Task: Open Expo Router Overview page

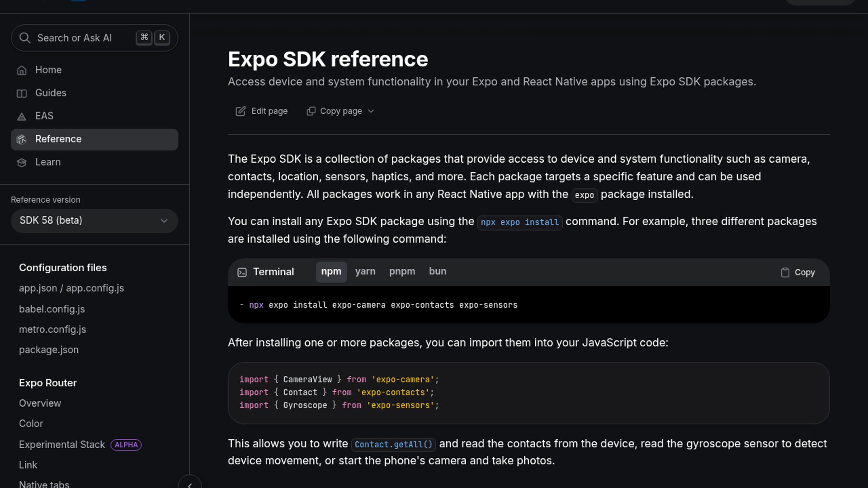Action: coord(40,404)
